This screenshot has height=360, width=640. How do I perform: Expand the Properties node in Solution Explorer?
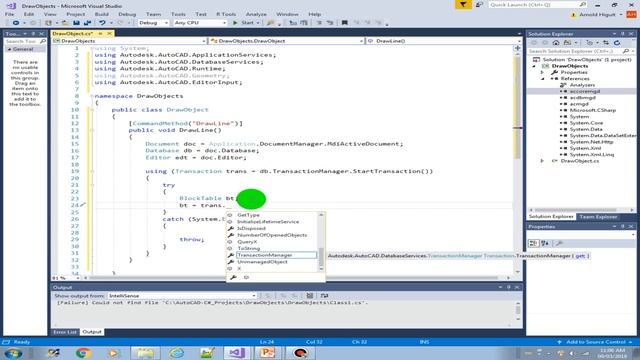click(x=542, y=72)
